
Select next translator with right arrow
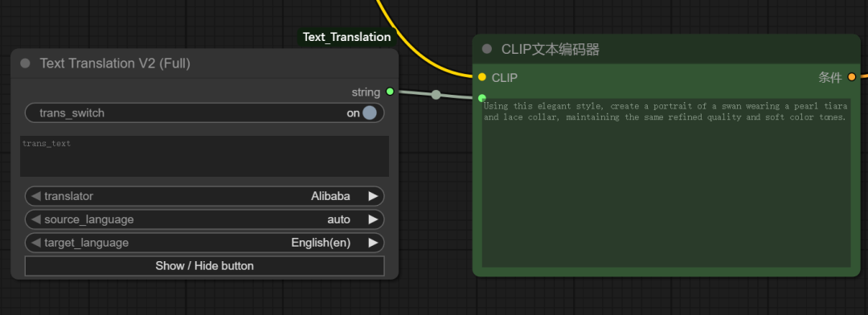click(373, 196)
